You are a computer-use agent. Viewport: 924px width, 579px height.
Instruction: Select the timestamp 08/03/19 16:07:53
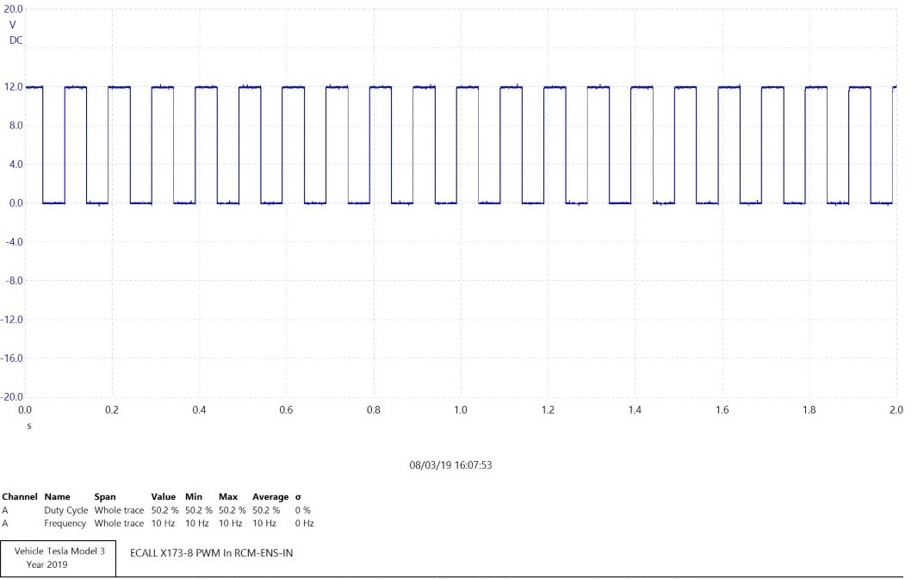450,465
